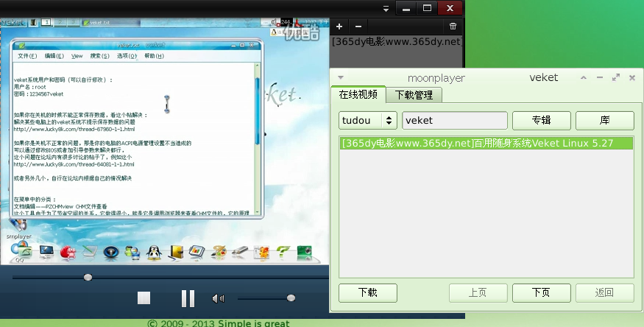Click the volume slider knob
Screen dimensions: 644x327
tap(291, 298)
